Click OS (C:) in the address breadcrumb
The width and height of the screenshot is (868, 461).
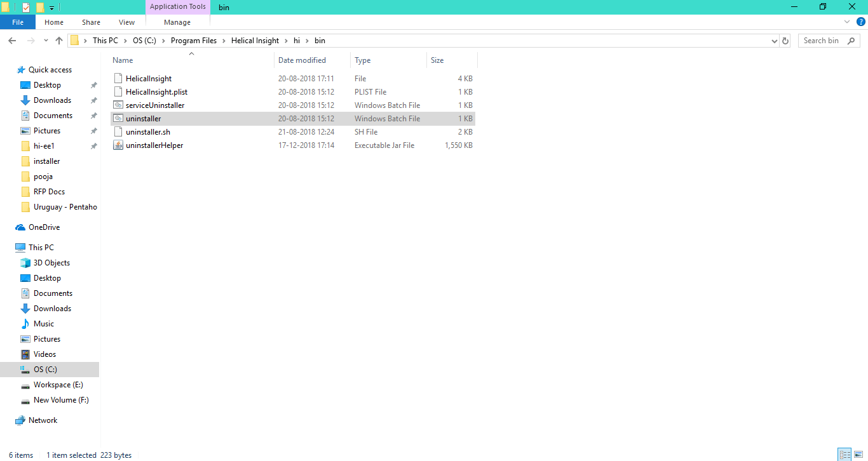pos(144,41)
